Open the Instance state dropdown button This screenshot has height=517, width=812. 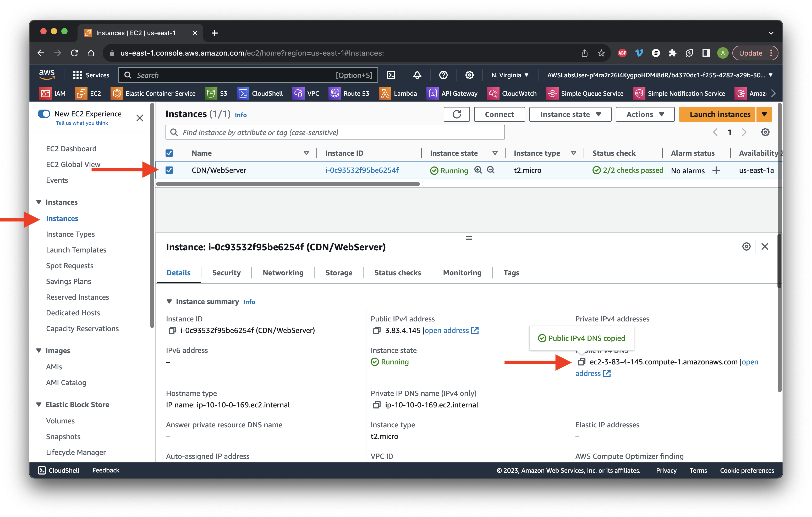[570, 114]
